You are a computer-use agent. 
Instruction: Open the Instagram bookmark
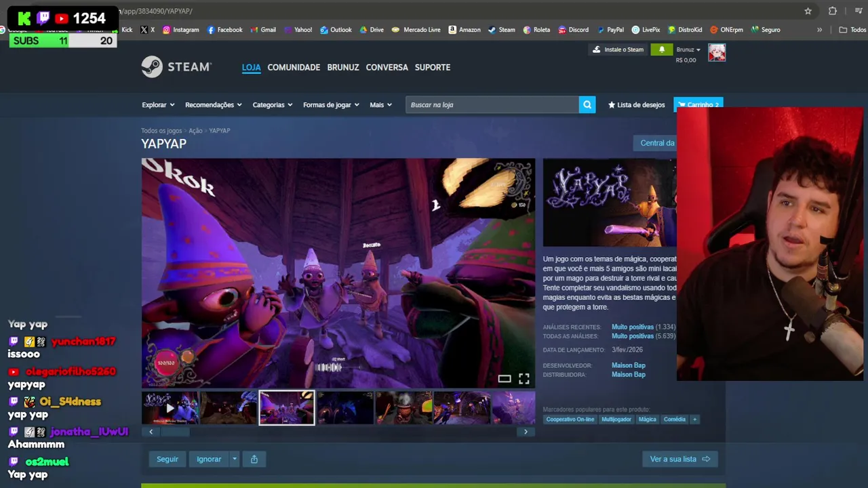coord(180,30)
